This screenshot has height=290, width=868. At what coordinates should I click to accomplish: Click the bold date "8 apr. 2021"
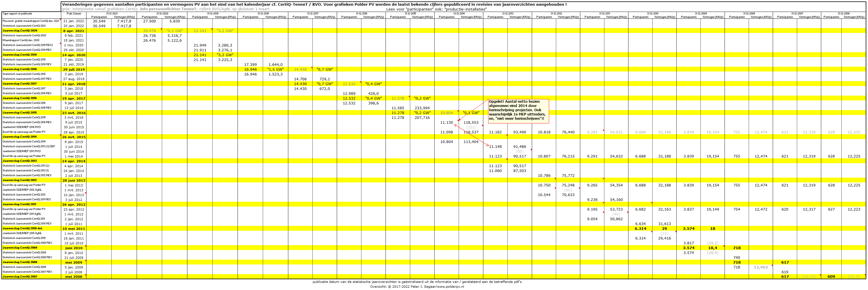[x=74, y=31]
